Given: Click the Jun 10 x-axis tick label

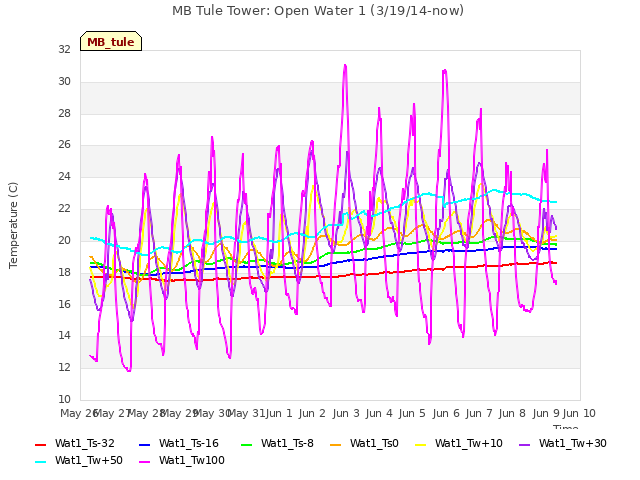Looking at the screenshot, I should coord(579,413).
